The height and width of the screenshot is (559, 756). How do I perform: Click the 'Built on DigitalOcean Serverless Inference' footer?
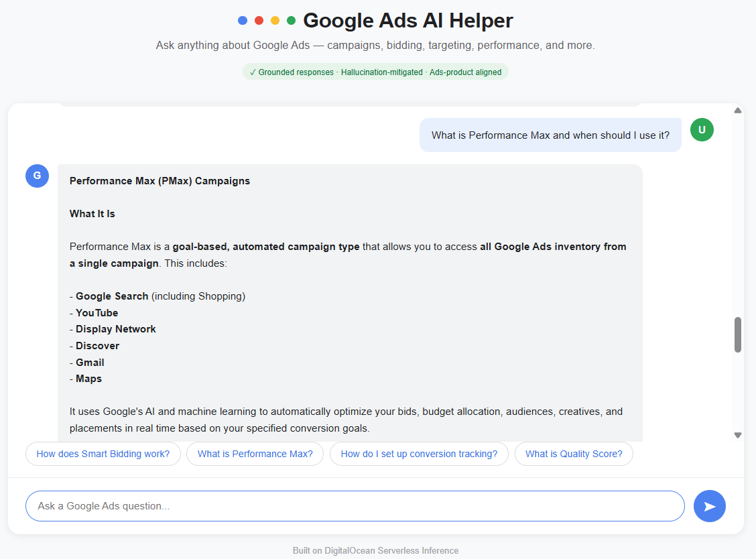pyautogui.click(x=375, y=550)
